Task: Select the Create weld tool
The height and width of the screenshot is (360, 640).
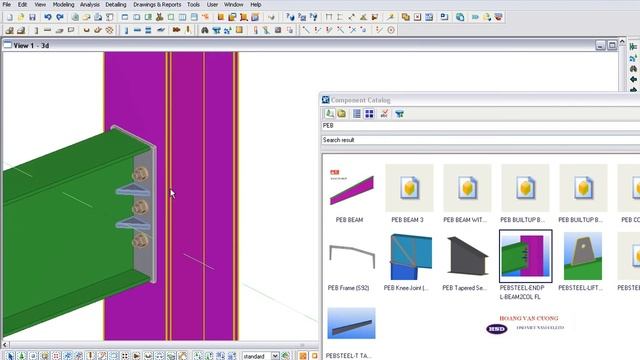Action: tap(188, 30)
